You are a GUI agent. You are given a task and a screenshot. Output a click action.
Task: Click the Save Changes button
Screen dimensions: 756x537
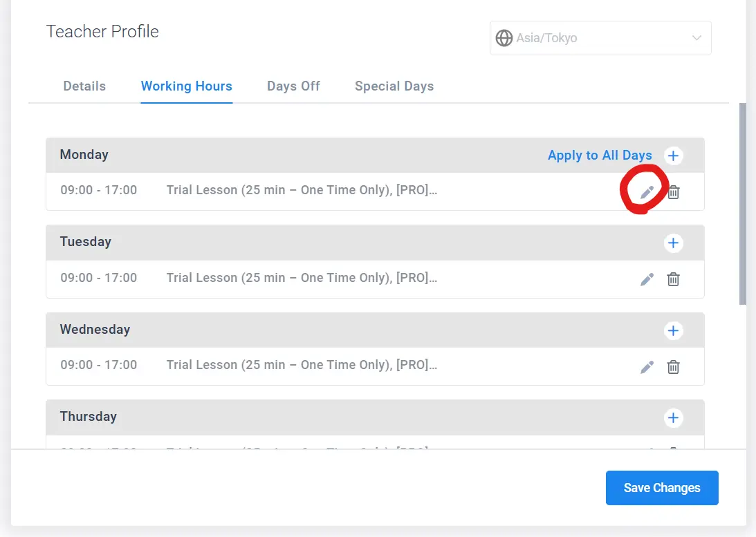(662, 488)
